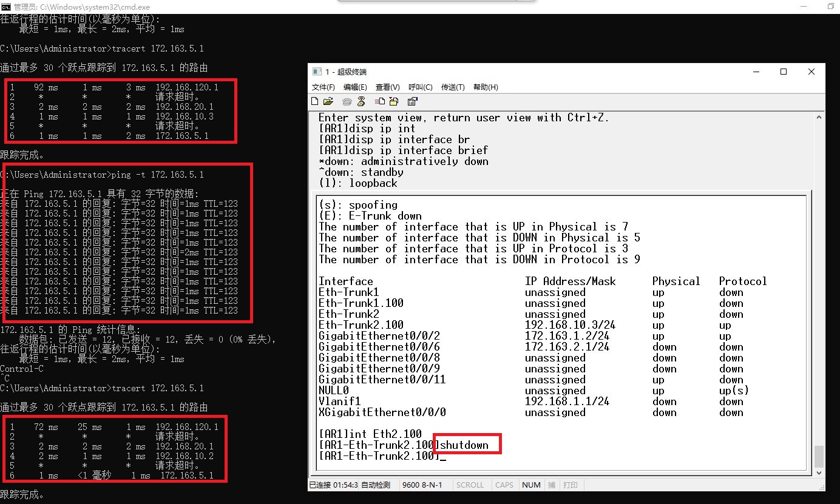This screenshot has width=840, height=504.
Task: Click the Disconnect phone icon
Action: tap(361, 101)
